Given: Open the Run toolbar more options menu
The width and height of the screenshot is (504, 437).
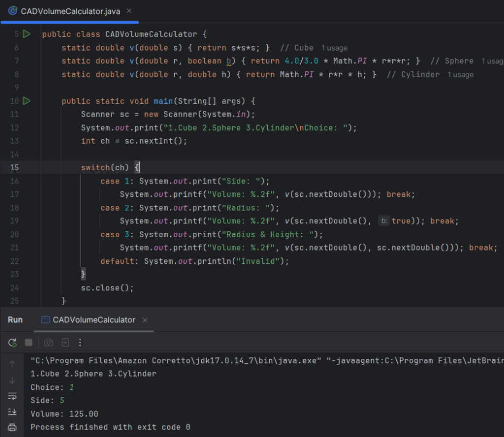Looking at the screenshot, I should 80,343.
